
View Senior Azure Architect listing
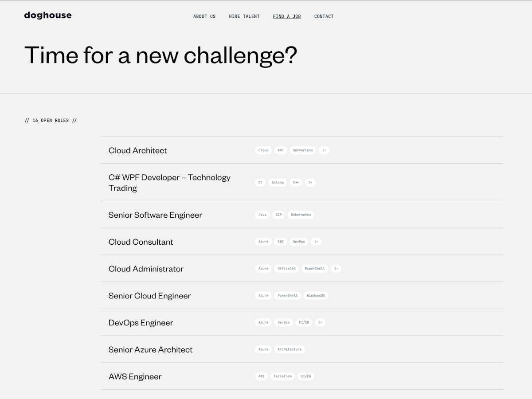(301, 349)
